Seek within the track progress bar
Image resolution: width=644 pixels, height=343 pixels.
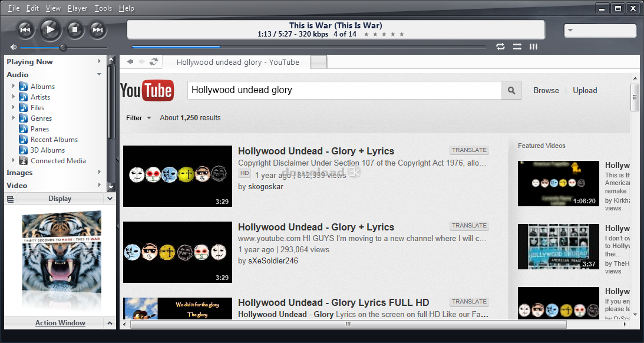pyautogui.click(x=309, y=47)
